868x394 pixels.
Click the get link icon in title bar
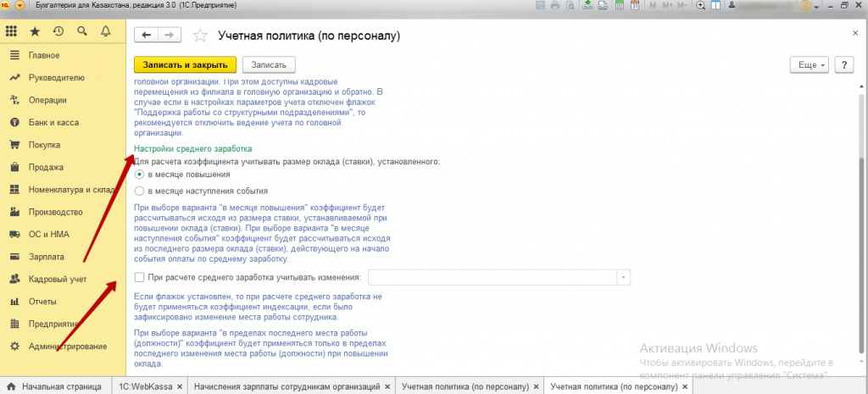[587, 5]
